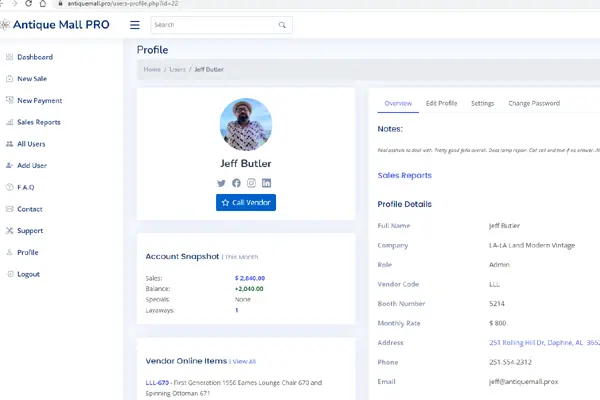
Task: Open Jeff Butler's Facebook icon
Action: pyautogui.click(x=236, y=183)
